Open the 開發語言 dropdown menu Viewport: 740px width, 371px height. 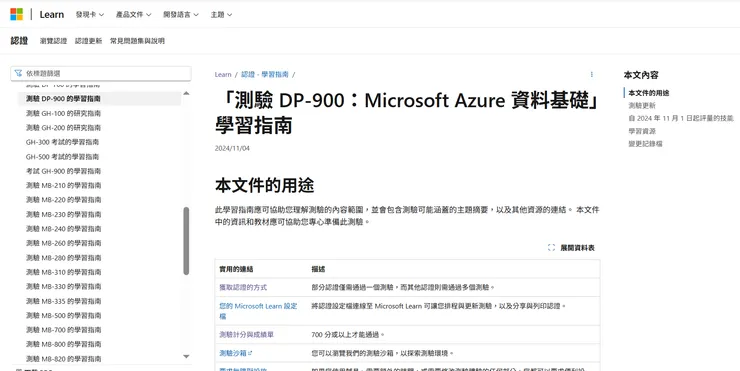[181, 15]
